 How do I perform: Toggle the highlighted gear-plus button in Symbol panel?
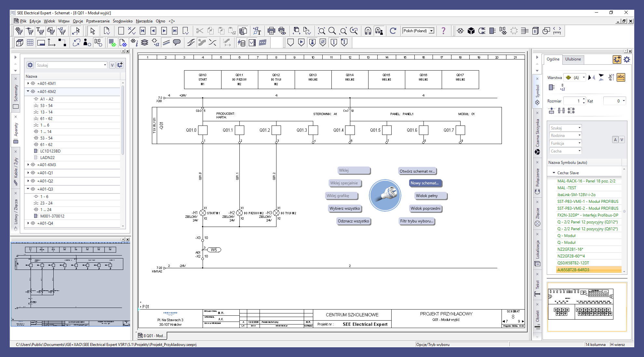617,59
